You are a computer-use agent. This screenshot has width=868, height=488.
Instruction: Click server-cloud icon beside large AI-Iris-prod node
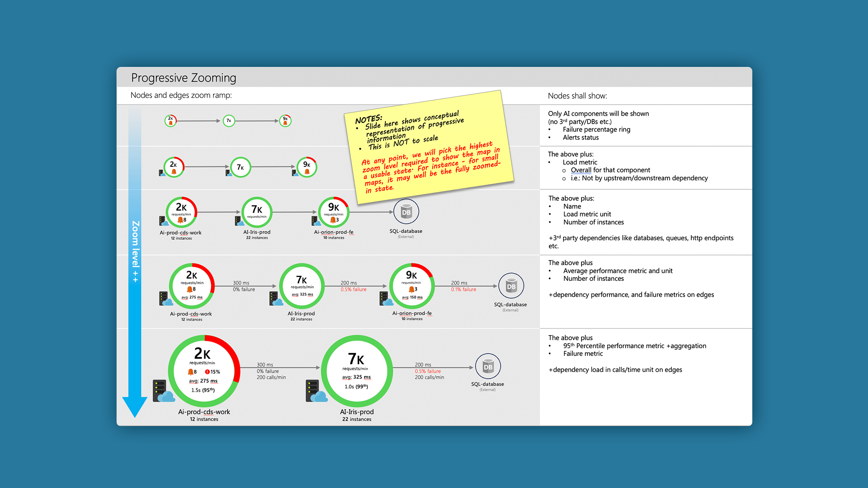pos(316,391)
